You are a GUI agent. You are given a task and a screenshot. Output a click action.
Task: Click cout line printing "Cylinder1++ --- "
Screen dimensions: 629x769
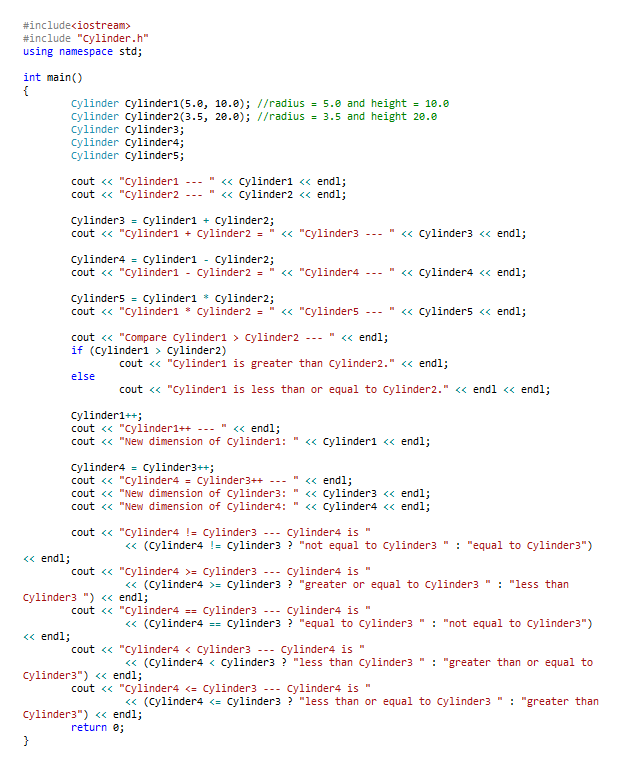pos(176,429)
